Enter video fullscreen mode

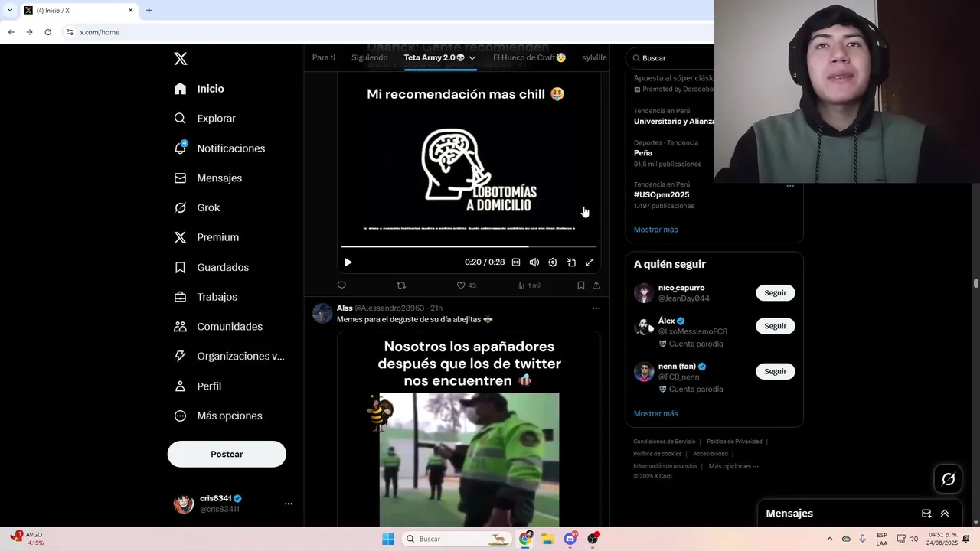pos(590,262)
